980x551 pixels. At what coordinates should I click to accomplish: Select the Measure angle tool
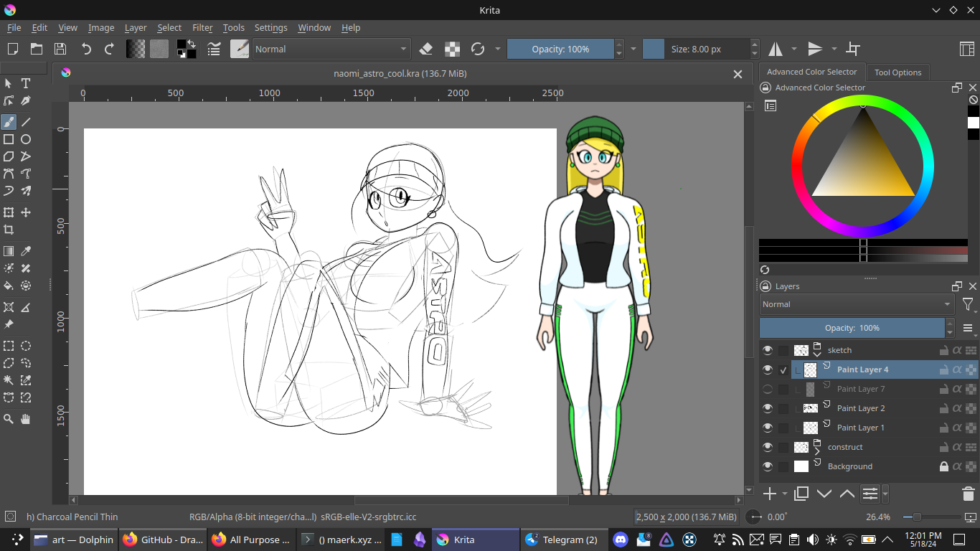point(26,307)
